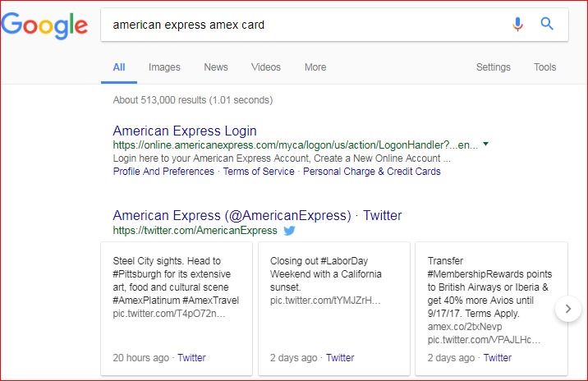The height and width of the screenshot is (381, 588).
Task: Open the Terms of Service sitelink
Action: click(x=259, y=172)
